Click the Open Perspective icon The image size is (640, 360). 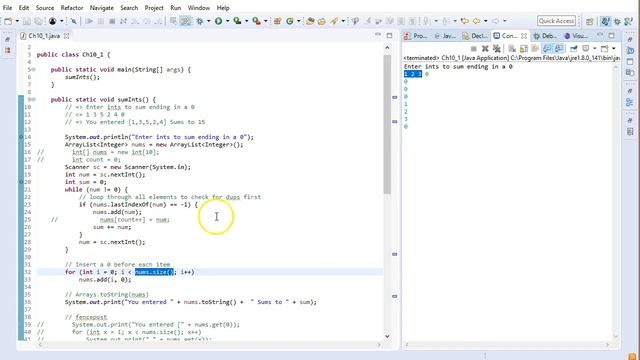tap(589, 21)
